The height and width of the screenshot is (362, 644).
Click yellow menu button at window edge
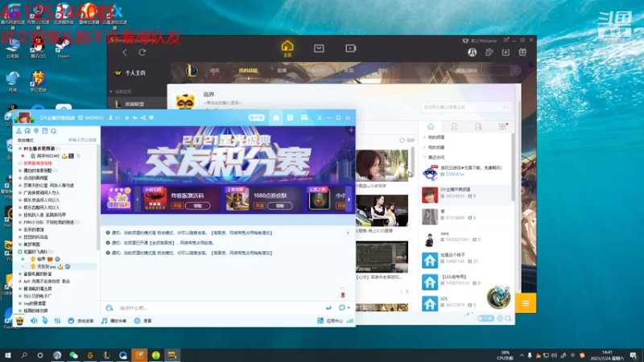click(x=526, y=303)
